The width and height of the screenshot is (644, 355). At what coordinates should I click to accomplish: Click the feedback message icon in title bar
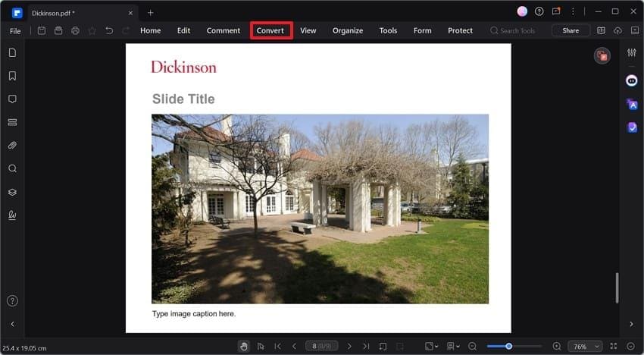pos(556,11)
